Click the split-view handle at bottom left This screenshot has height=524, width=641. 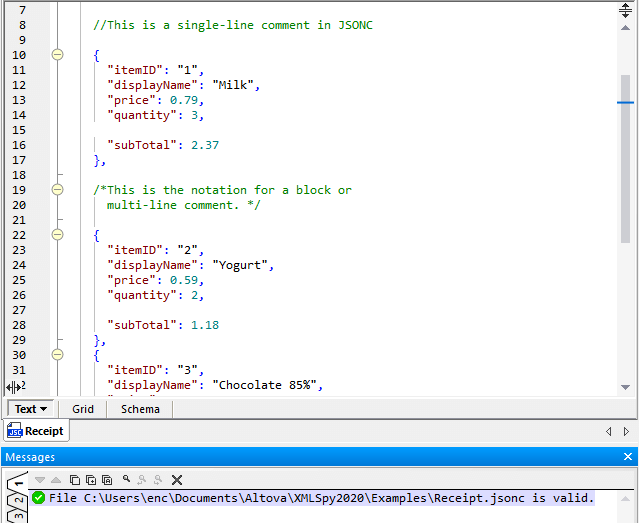(16, 386)
